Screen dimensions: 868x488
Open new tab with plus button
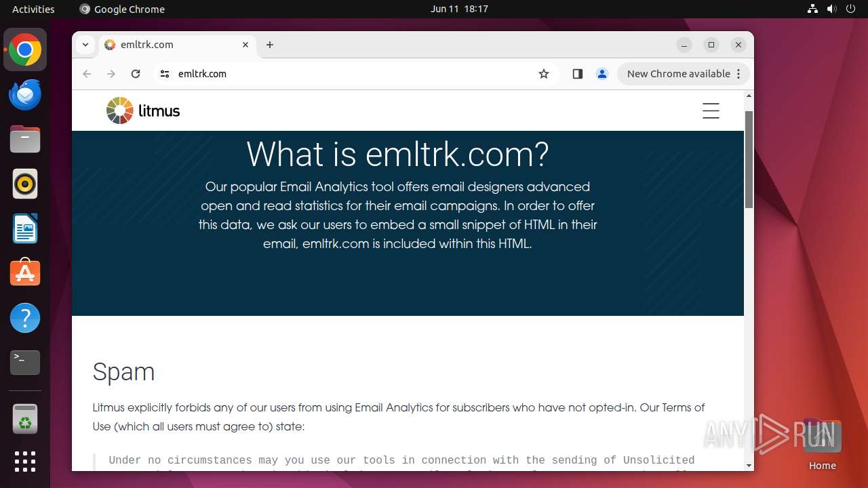coord(270,45)
